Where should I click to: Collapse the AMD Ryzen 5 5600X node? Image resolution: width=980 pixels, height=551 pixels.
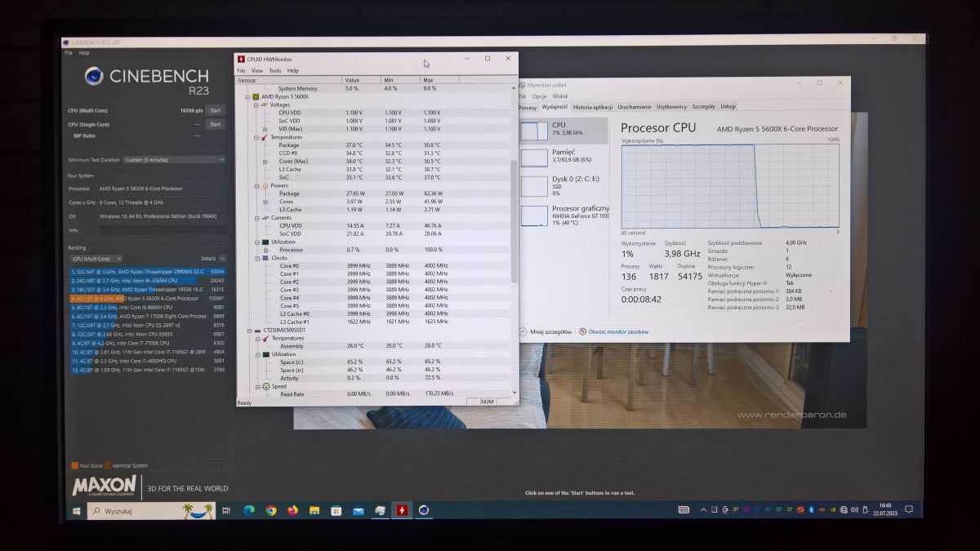[247, 96]
